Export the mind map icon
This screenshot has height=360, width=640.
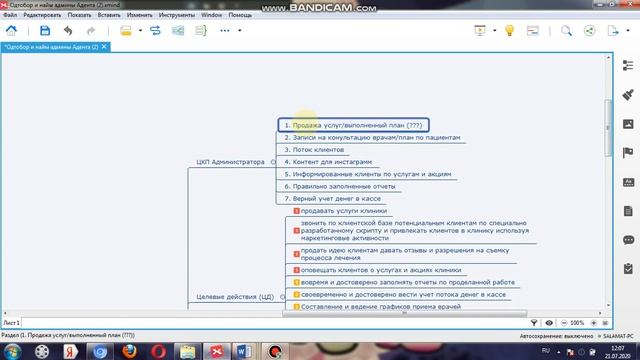click(613, 31)
